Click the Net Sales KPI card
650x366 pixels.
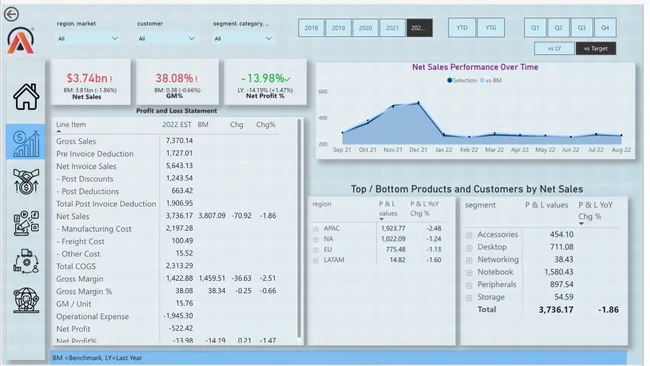90,82
